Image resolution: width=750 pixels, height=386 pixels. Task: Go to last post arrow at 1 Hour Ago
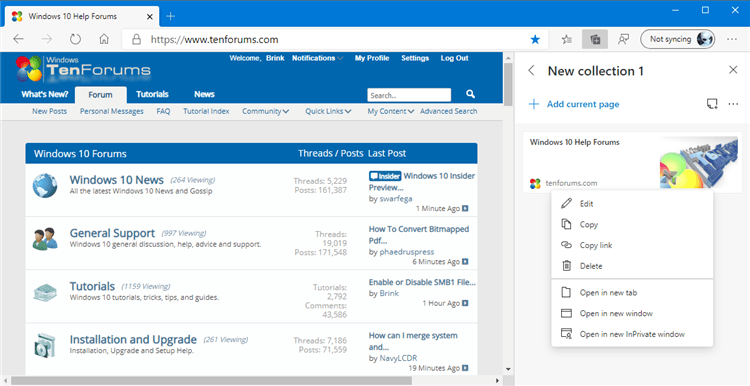(x=465, y=303)
